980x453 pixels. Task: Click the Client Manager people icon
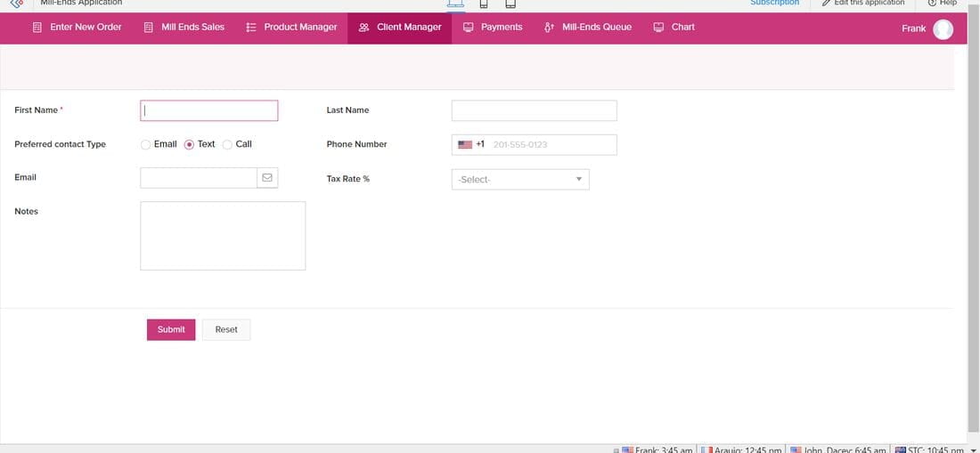click(x=363, y=28)
